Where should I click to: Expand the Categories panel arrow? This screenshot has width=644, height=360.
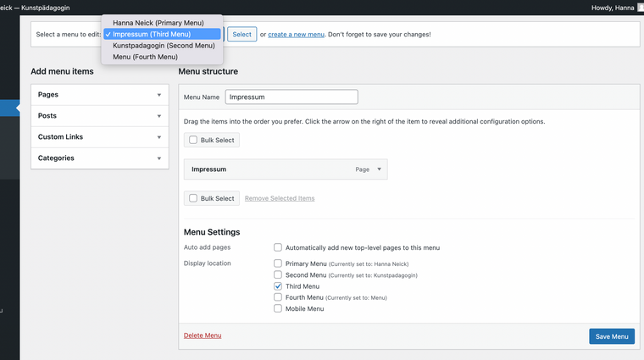(x=158, y=158)
